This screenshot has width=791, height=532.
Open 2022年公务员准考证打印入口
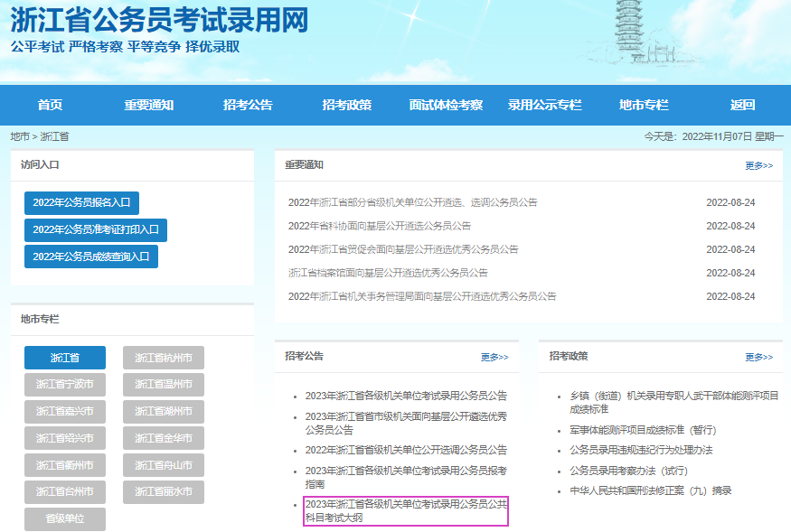point(95,230)
